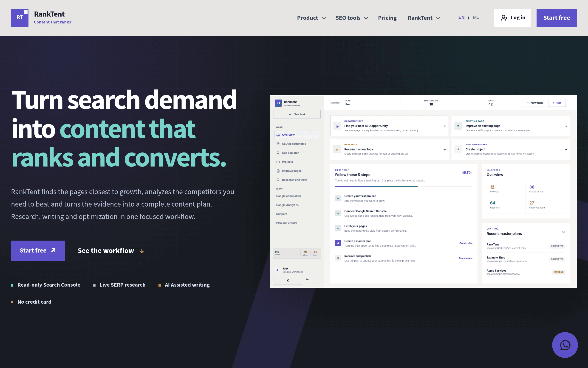Switch language to NL
Image resolution: width=588 pixels, height=368 pixels.
(x=475, y=17)
